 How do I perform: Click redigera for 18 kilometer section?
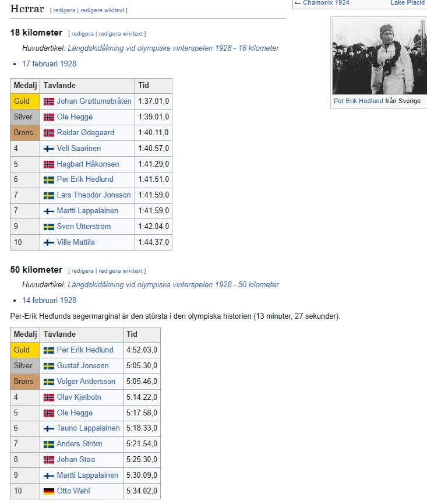(x=83, y=34)
